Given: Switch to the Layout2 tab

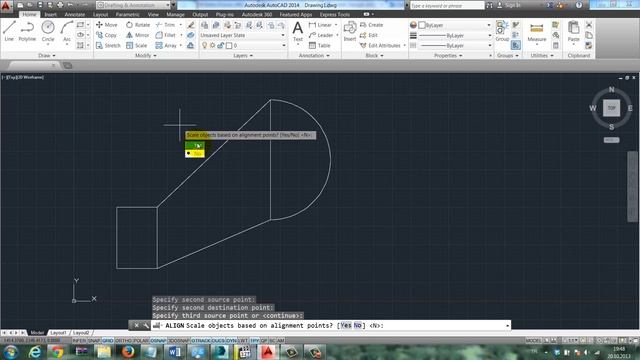Looking at the screenshot, I should coord(81,333).
